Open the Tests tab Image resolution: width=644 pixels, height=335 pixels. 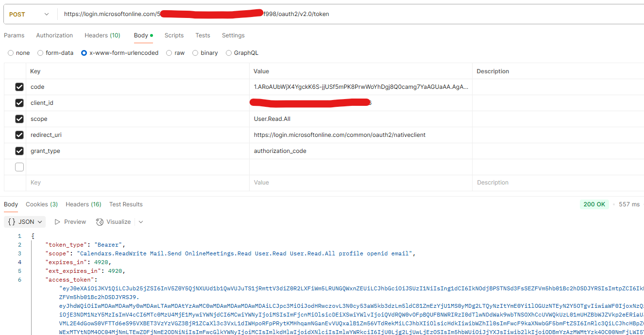[x=203, y=35]
